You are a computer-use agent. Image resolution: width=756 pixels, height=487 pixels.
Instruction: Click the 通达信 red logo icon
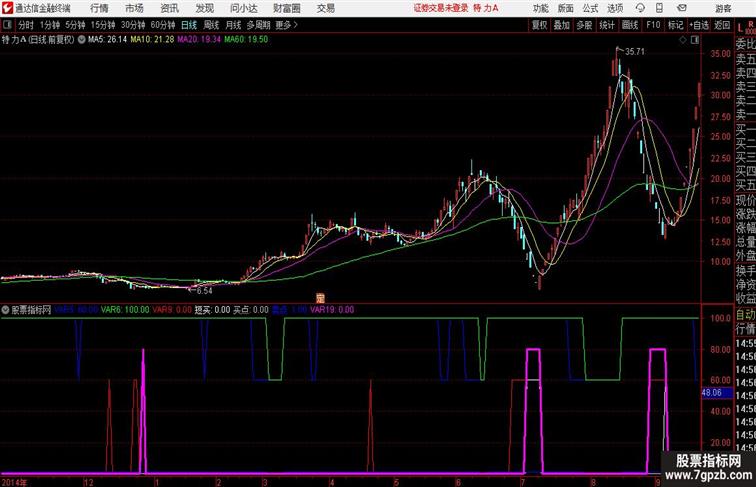point(8,8)
